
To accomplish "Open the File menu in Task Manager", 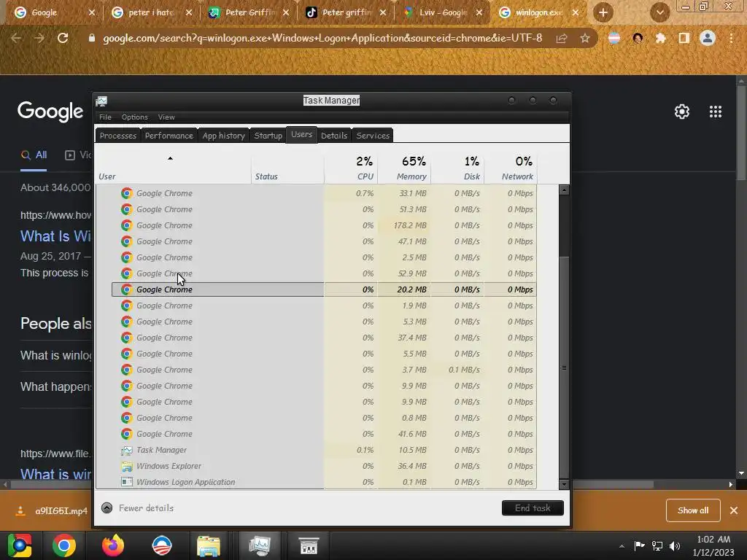I will 105,117.
